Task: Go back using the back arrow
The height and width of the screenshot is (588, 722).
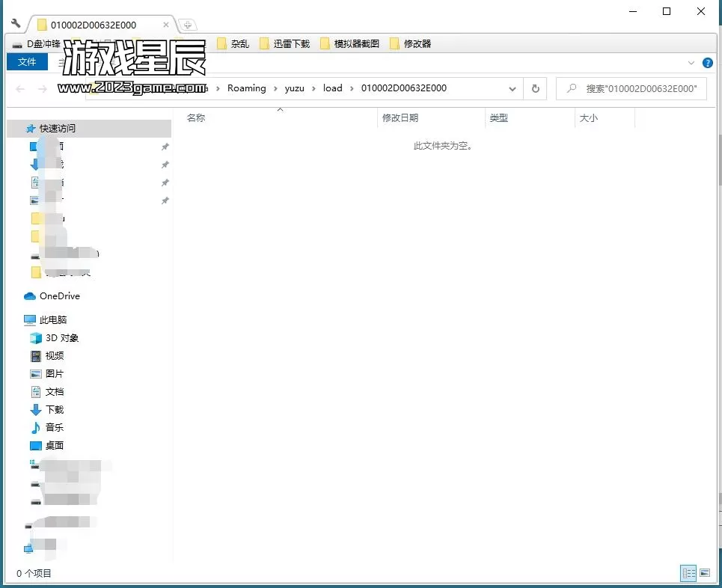Action: [20, 88]
